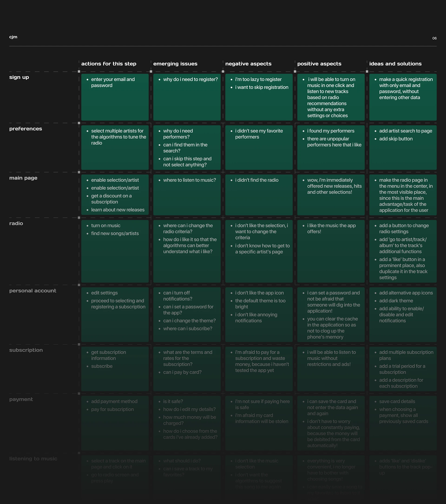Click the 'main page' row label
Viewport: 446px width, 504px height.
tap(23, 178)
